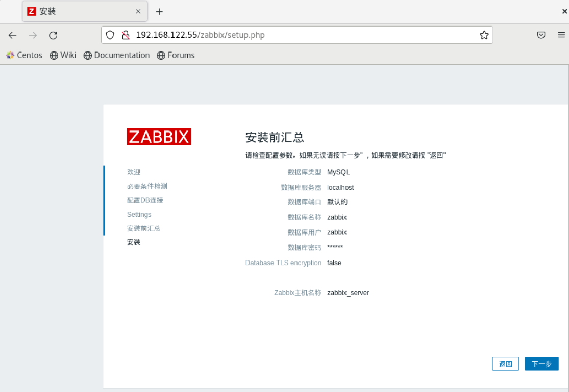
Task: Select the 必要条件检测 setup step
Action: [x=147, y=186]
